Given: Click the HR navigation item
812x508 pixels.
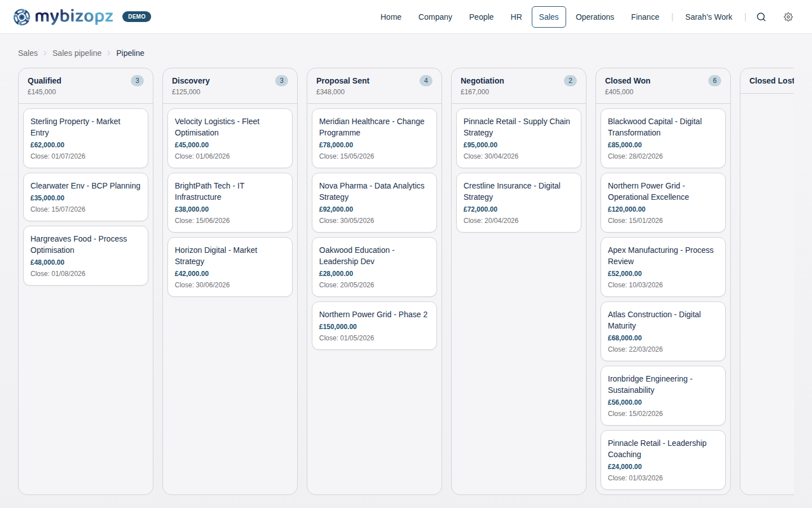Looking at the screenshot, I should (516, 17).
